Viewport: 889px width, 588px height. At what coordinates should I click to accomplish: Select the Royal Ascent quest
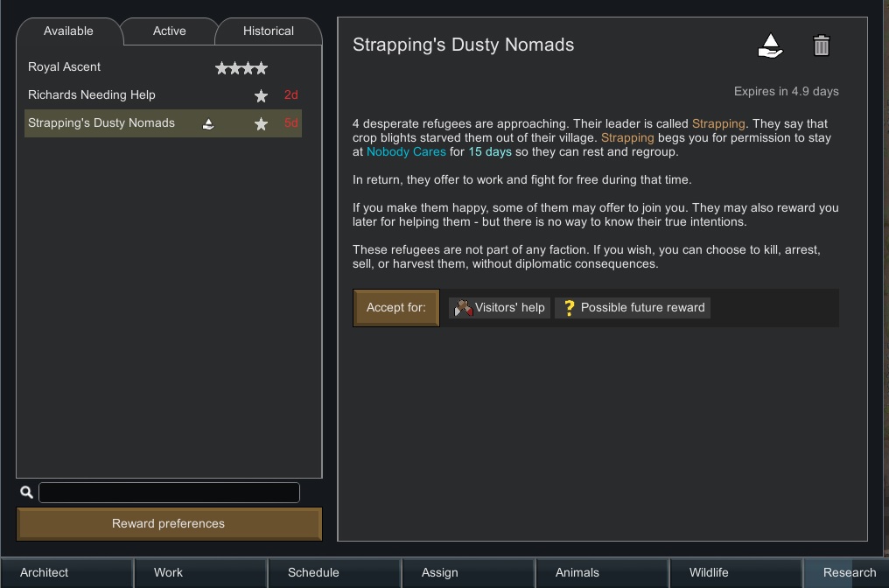click(65, 67)
